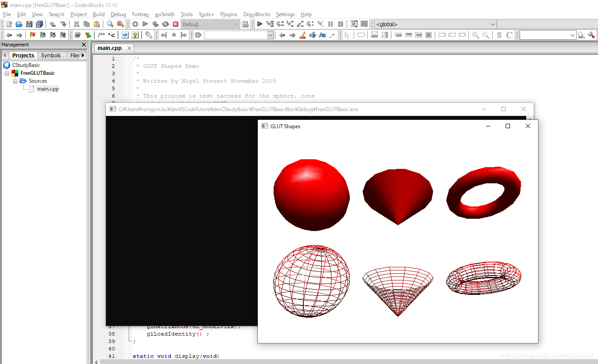Open the Debug menu
Screen dimensions: 598x364
coord(118,14)
